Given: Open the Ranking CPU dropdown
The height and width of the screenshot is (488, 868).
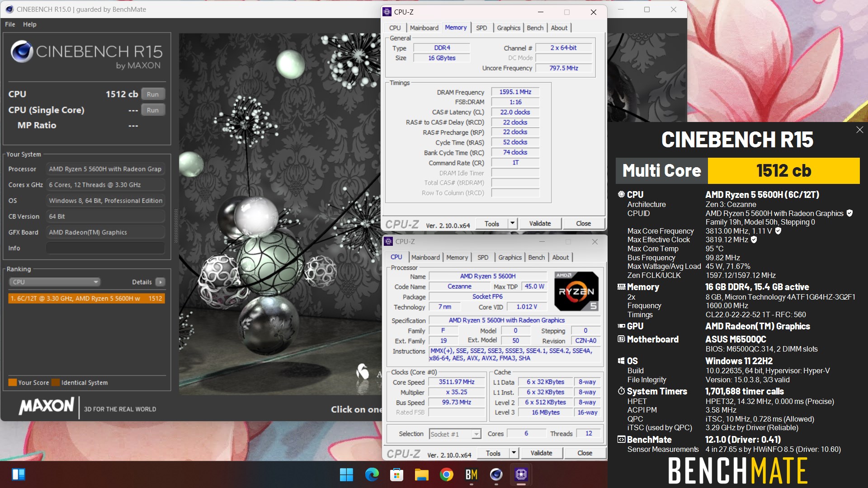Looking at the screenshot, I should click(x=54, y=282).
